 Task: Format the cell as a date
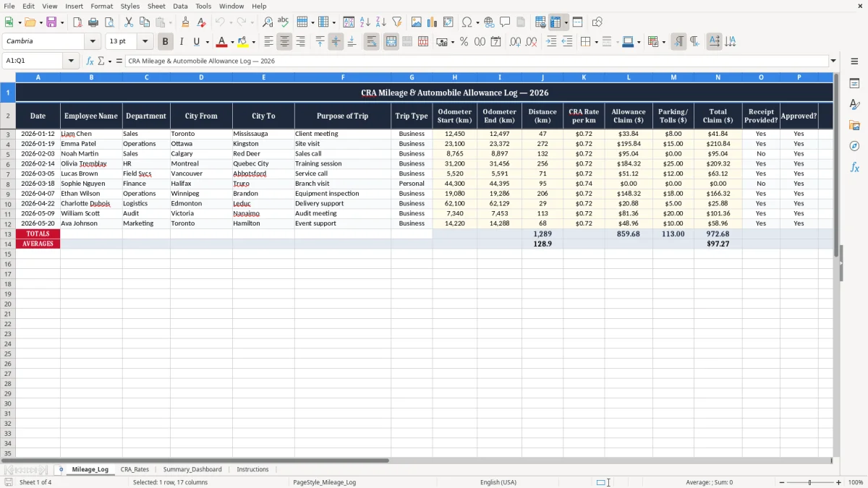(x=496, y=42)
